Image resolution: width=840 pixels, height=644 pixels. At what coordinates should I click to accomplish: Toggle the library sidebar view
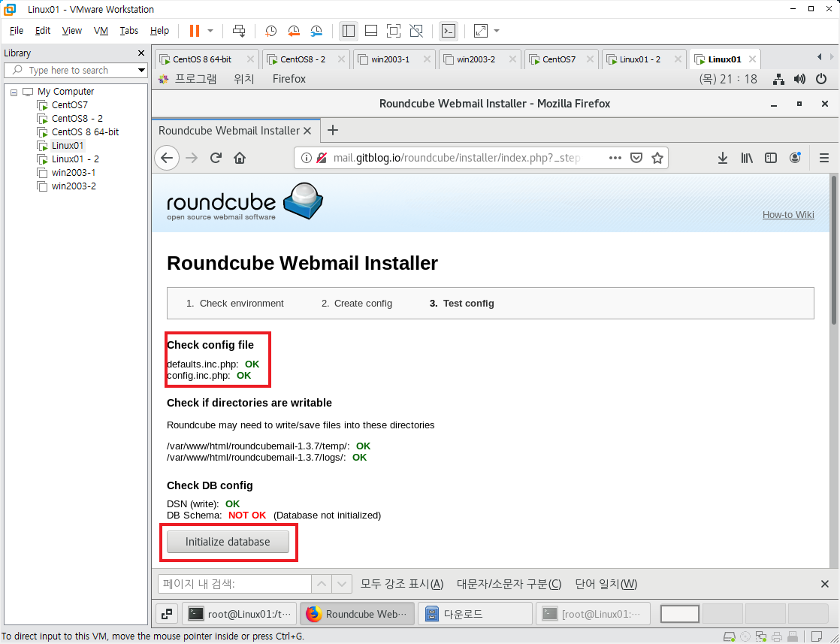pos(348,31)
